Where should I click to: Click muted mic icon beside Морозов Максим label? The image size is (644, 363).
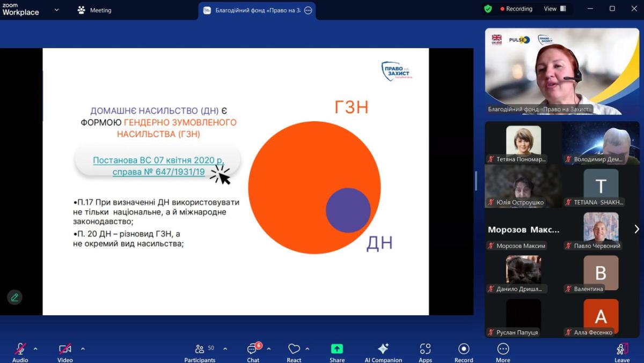(491, 246)
